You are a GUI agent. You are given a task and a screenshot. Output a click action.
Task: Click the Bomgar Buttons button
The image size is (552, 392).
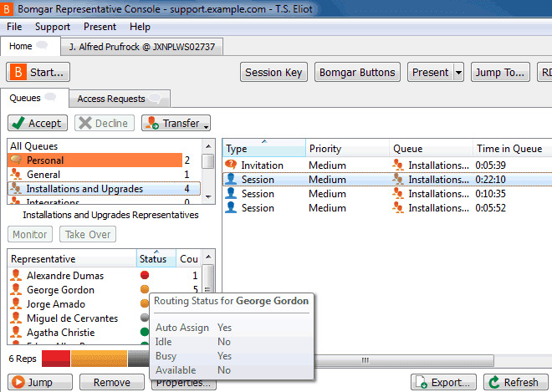(357, 72)
